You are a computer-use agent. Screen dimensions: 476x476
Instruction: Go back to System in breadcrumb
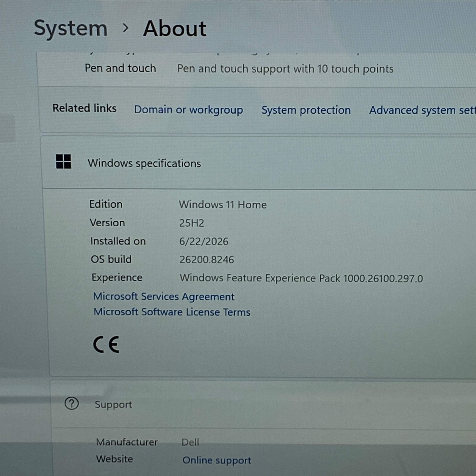71,28
